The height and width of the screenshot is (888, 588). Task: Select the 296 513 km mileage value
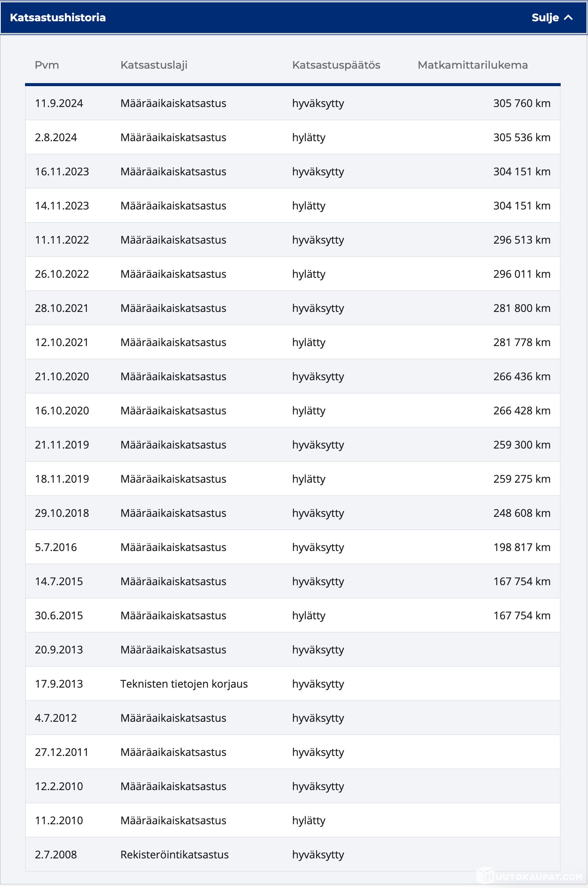coord(522,240)
